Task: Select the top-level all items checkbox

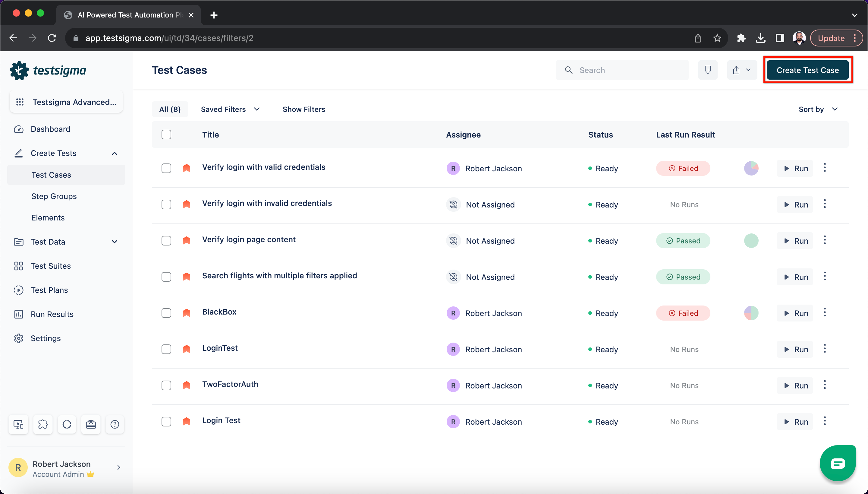Action: click(166, 135)
